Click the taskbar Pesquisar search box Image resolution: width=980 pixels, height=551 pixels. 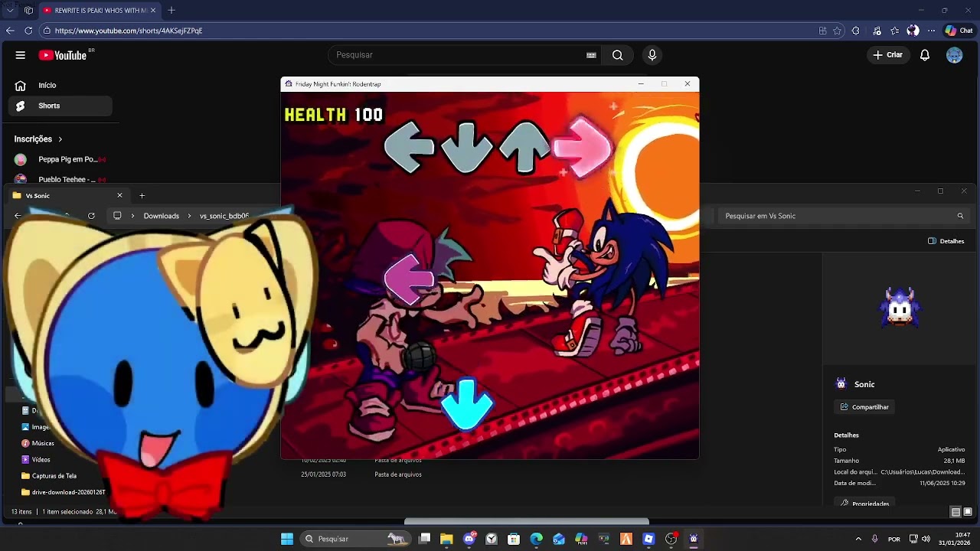coord(355,539)
